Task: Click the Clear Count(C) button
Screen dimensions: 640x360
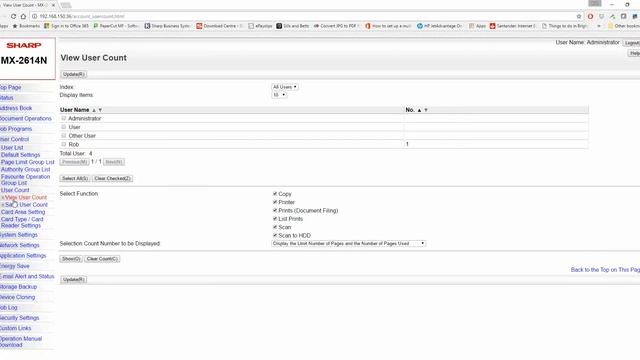Action: (x=102, y=259)
